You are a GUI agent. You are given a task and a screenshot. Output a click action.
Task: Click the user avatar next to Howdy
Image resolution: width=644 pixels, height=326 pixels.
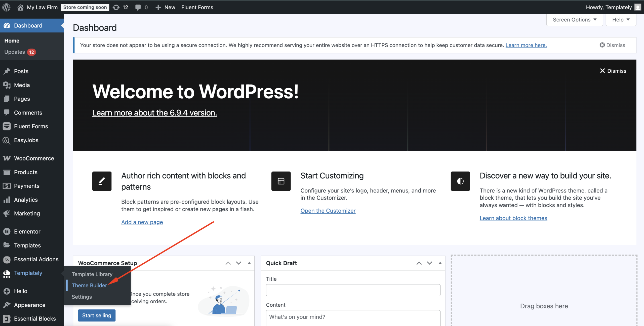pyautogui.click(x=637, y=7)
